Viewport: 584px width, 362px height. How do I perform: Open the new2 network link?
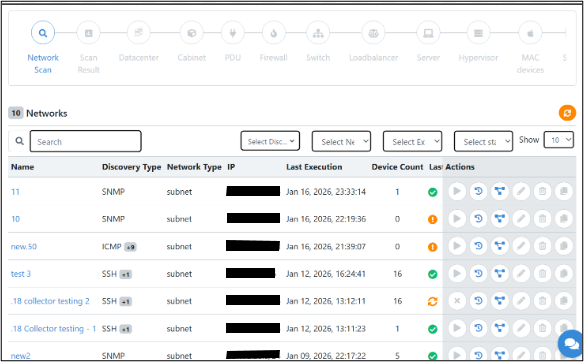[x=20, y=356]
